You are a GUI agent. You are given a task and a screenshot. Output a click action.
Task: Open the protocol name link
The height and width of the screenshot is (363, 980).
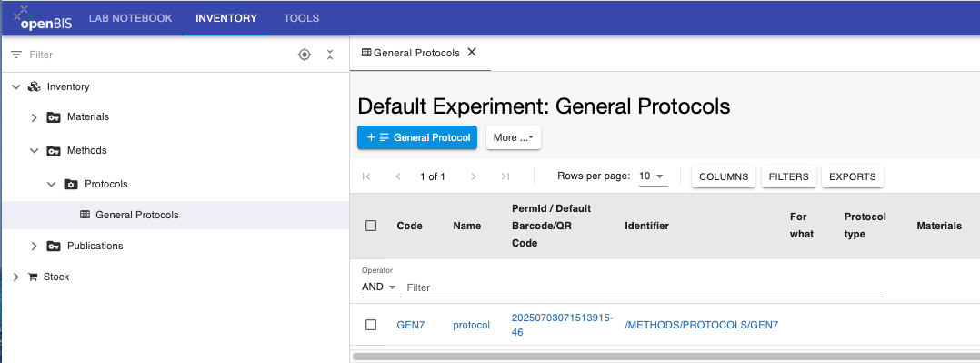tap(471, 325)
